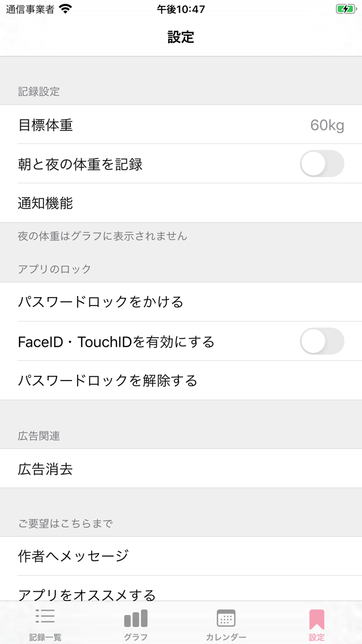Image resolution: width=362 pixels, height=644 pixels.
Task: Open the グラフ bar chart icon
Action: (135, 617)
